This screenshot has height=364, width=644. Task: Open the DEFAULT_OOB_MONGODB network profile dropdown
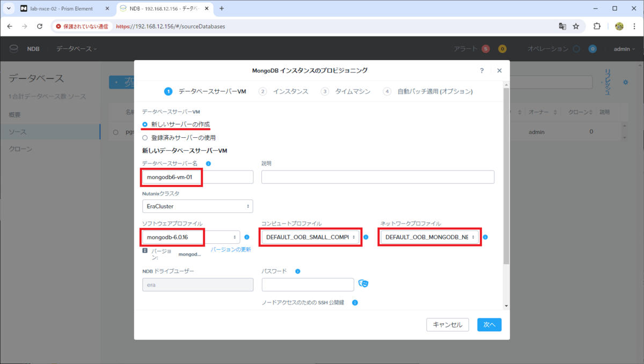429,237
